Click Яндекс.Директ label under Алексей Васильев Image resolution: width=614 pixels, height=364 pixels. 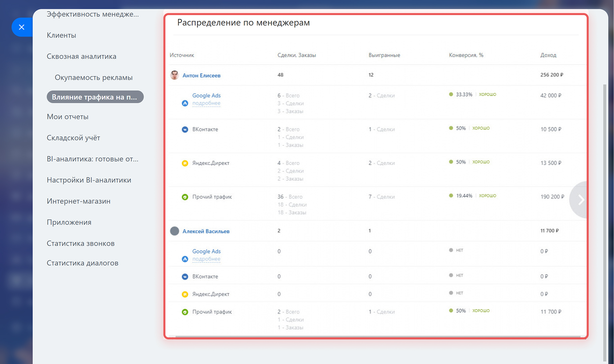coord(211,294)
